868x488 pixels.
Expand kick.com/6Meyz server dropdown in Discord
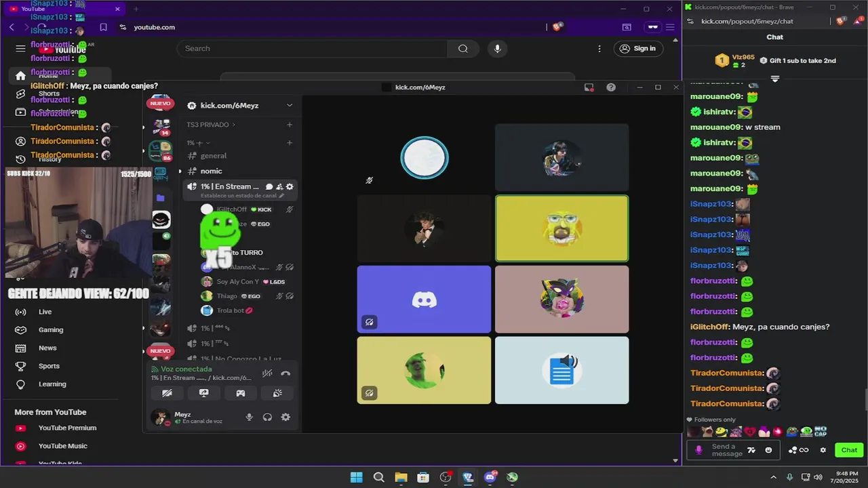(290, 105)
